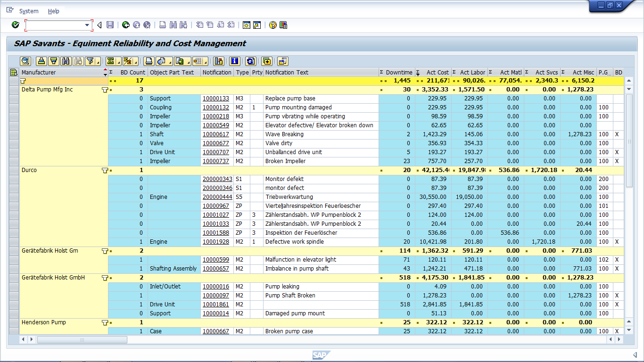This screenshot has width=644, height=362.
Task: Click the Create New Session icon
Action: coord(246,25)
